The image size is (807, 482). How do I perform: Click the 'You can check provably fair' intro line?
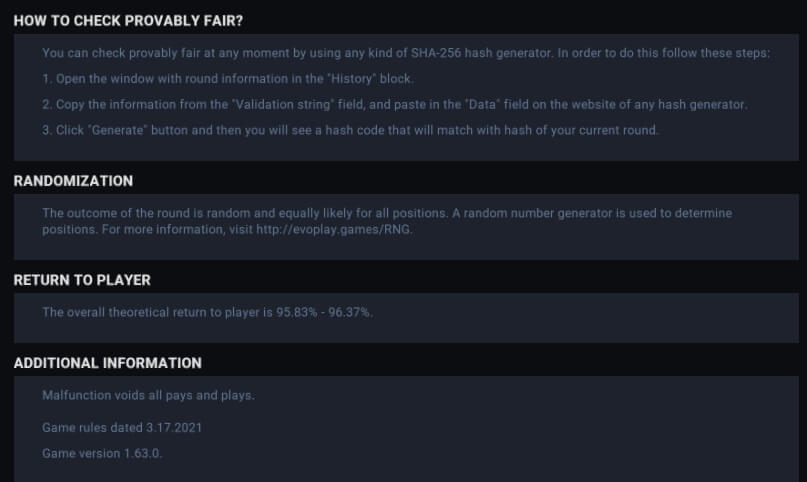tap(406, 53)
